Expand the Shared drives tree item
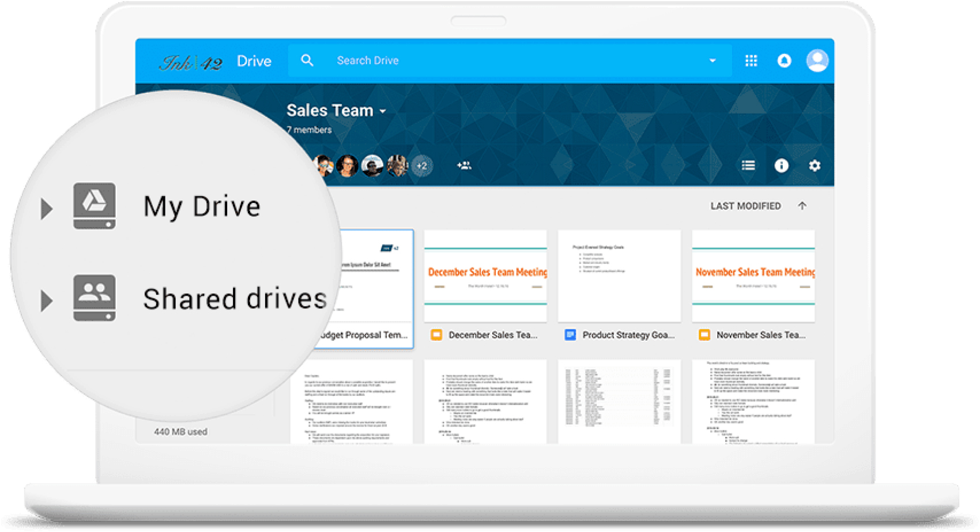 46,299
